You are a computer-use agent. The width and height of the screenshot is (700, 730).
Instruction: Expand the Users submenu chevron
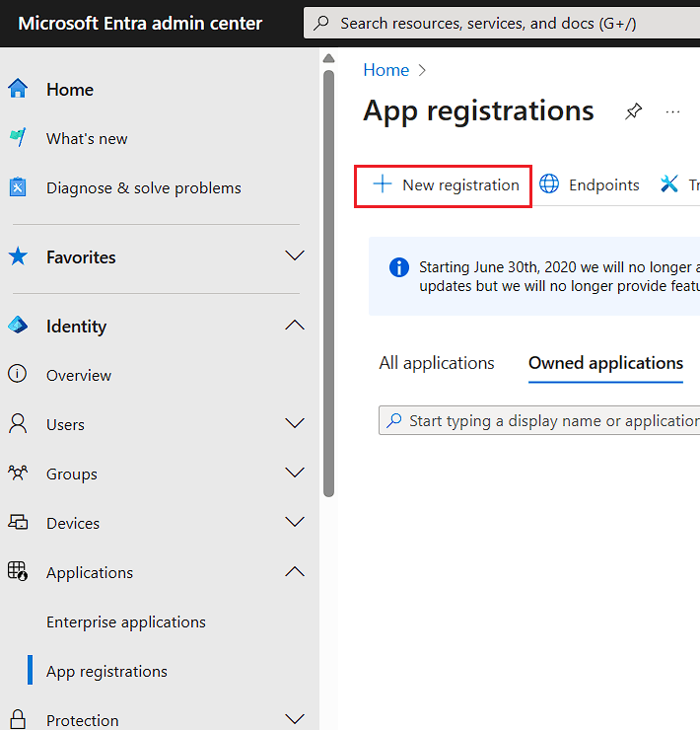coord(295,423)
